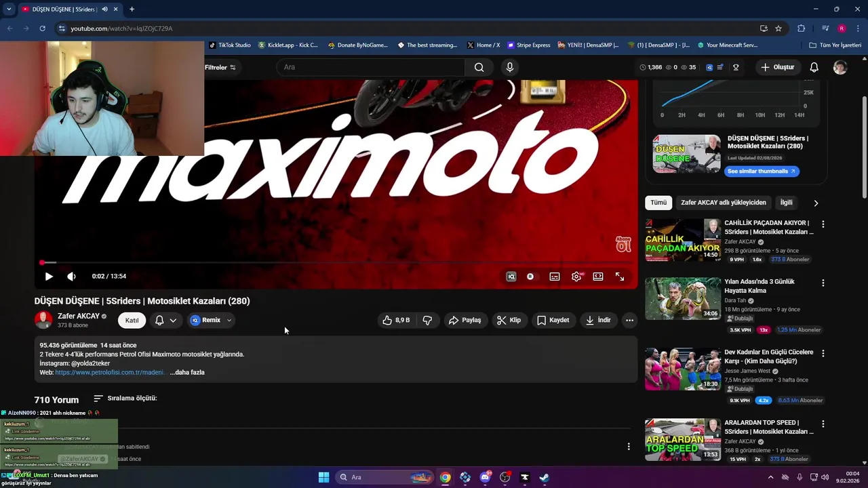
Task: Click the vidIQ list icon in header
Action: (720, 67)
